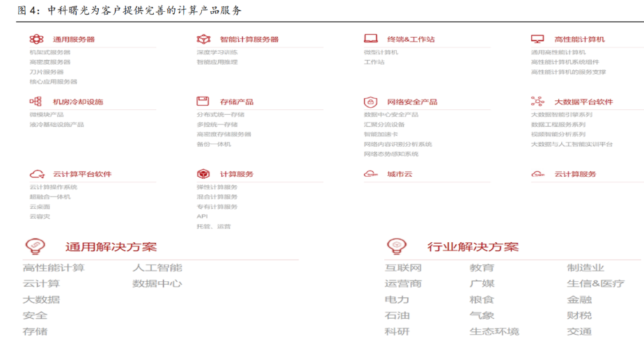The width and height of the screenshot is (644, 341).
Task: Open the 存储产品 category heading
Action: [x=237, y=102]
